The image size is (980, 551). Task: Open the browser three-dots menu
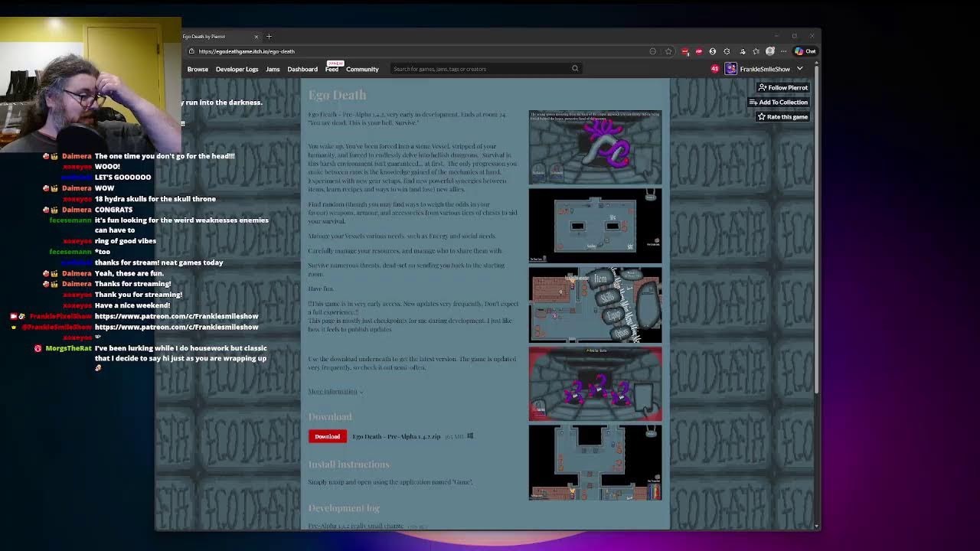point(784,51)
